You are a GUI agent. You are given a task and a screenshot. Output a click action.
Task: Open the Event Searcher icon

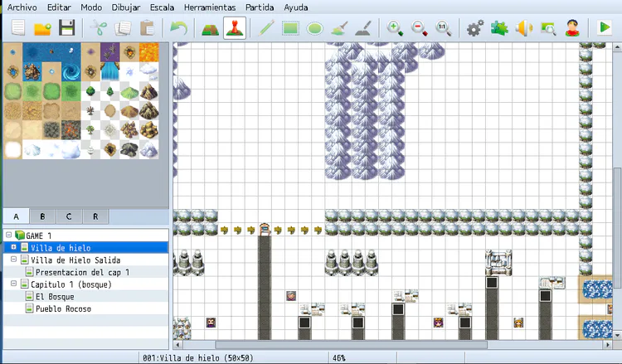click(548, 28)
